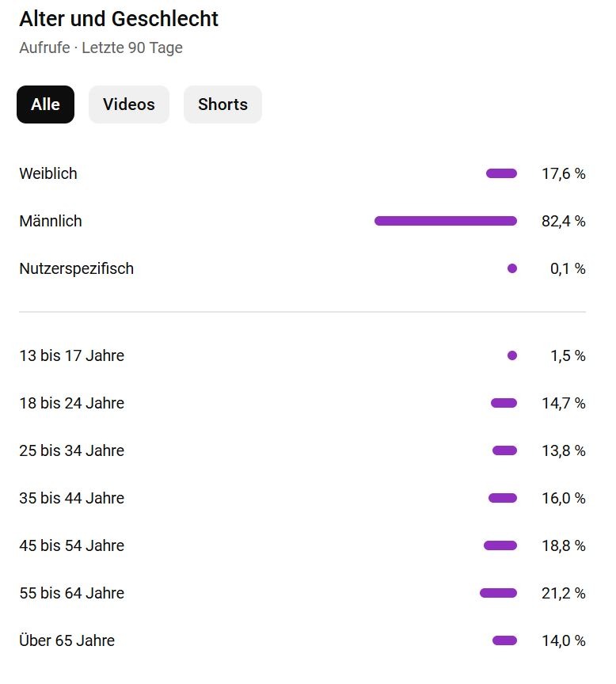
Task: Click the 25 bis 34 Jahre bar
Action: point(504,450)
